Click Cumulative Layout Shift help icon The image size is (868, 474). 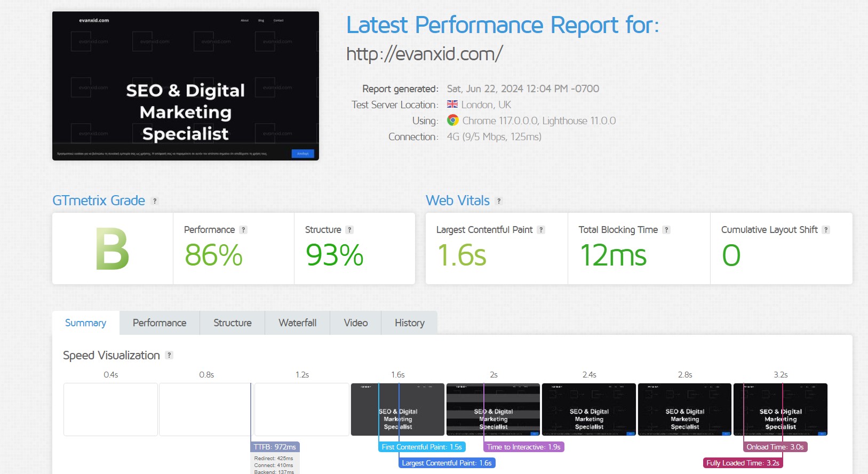826,230
